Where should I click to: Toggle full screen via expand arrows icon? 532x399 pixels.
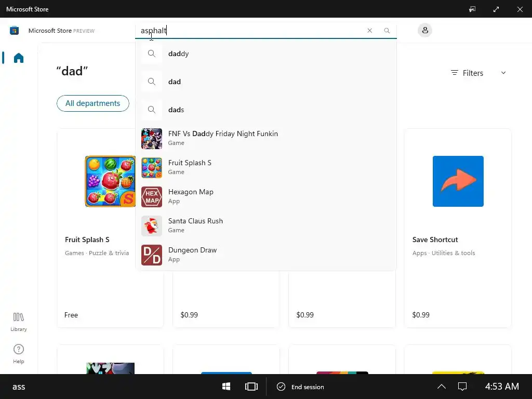[496, 9]
